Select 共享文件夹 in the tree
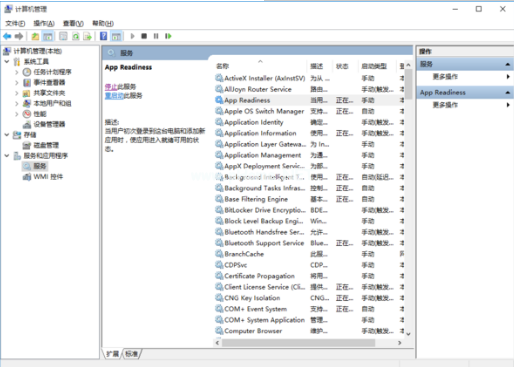Viewport: 514px width, 367px height. pos(49,93)
